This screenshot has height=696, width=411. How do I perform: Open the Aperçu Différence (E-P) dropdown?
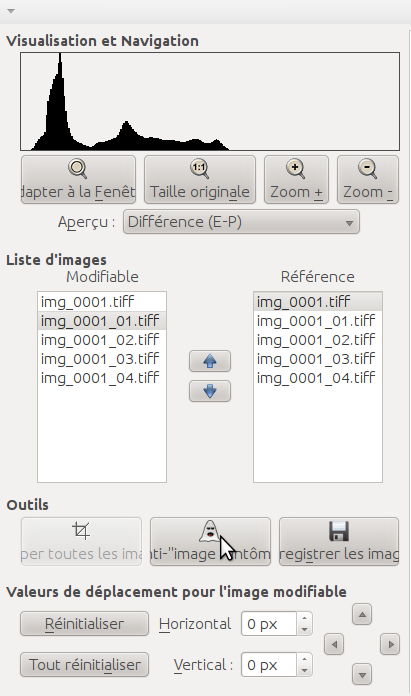pyautogui.click(x=241, y=222)
